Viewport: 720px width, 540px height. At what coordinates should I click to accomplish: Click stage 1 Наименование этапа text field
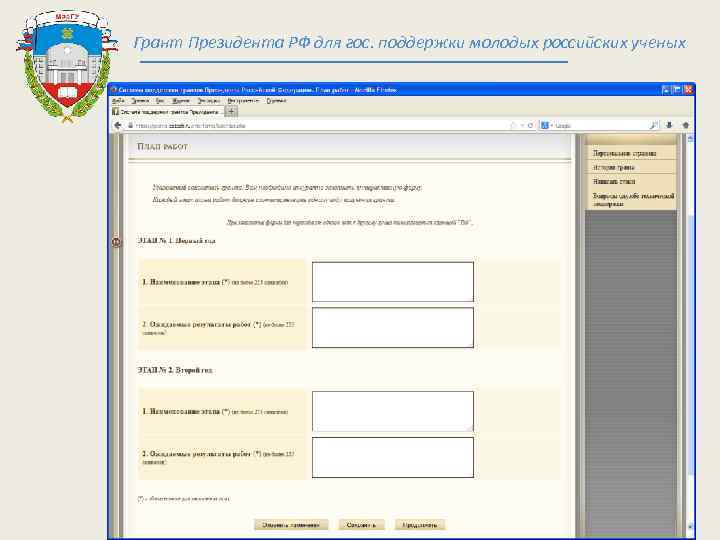point(393,282)
